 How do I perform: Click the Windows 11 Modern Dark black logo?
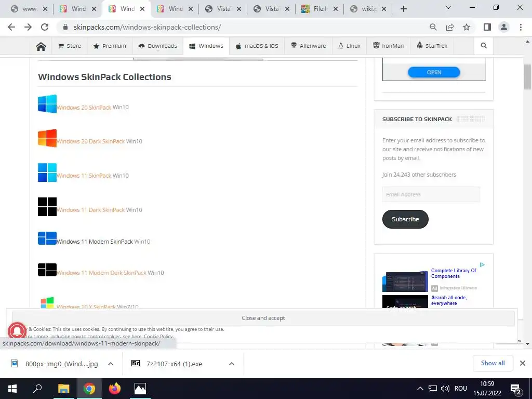pyautogui.click(x=47, y=270)
